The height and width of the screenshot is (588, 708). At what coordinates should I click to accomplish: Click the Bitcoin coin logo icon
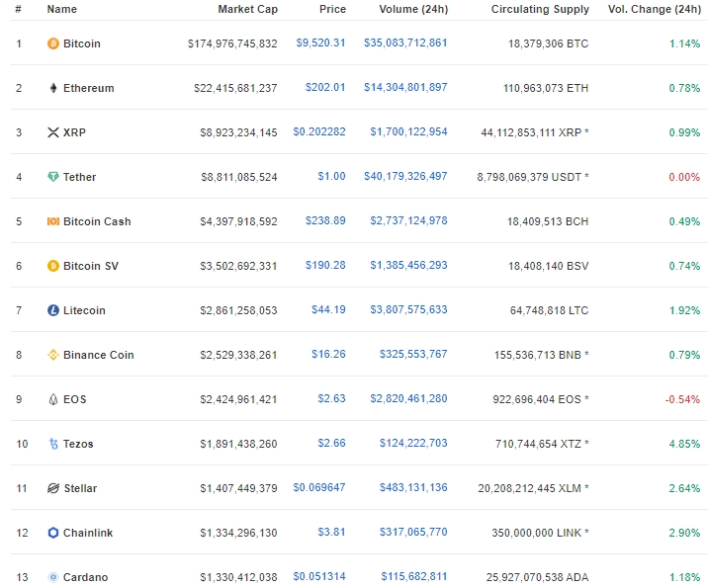click(53, 43)
